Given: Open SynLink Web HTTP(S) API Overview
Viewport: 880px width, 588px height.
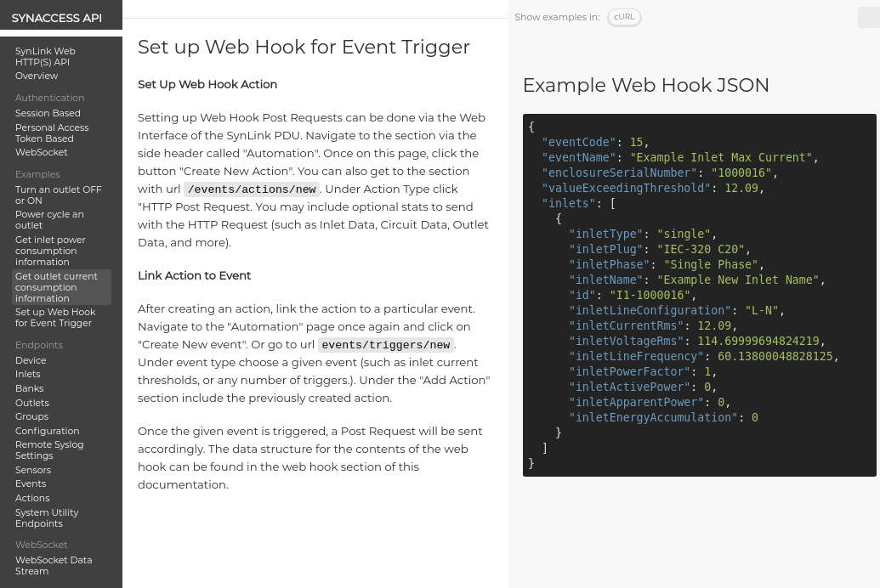Looking at the screenshot, I should 45,64.
